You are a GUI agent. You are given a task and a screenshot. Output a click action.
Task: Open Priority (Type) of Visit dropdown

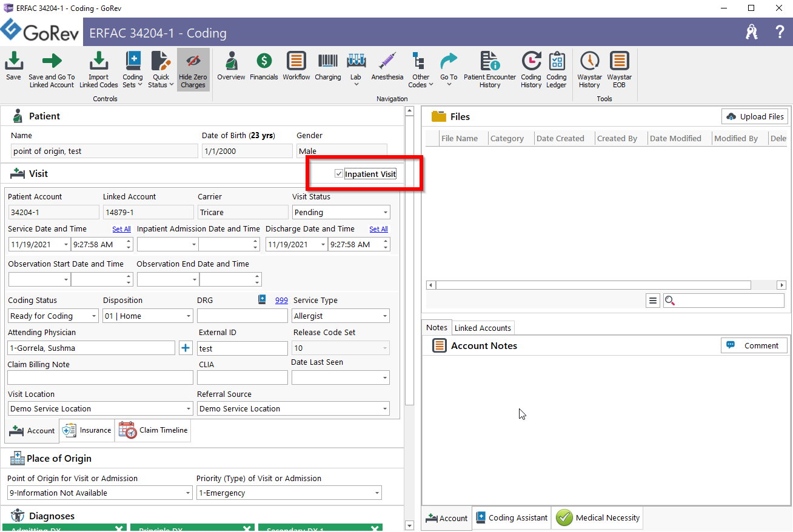pos(377,493)
